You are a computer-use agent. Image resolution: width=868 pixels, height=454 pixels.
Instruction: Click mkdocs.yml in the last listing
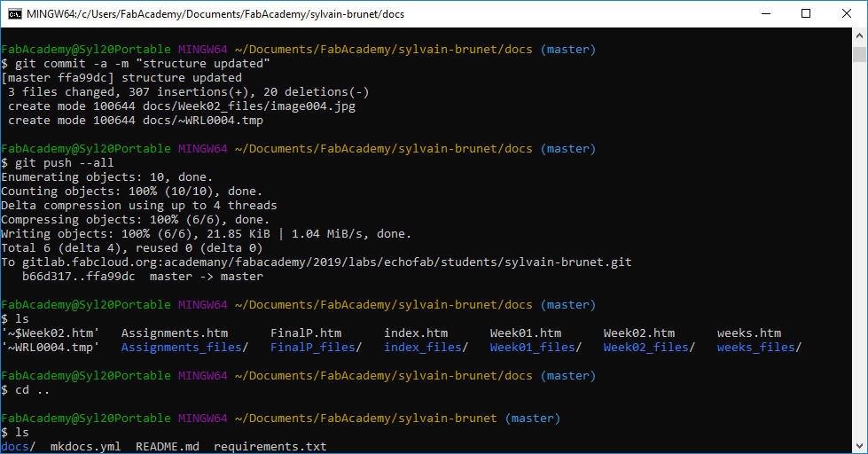[86, 447]
